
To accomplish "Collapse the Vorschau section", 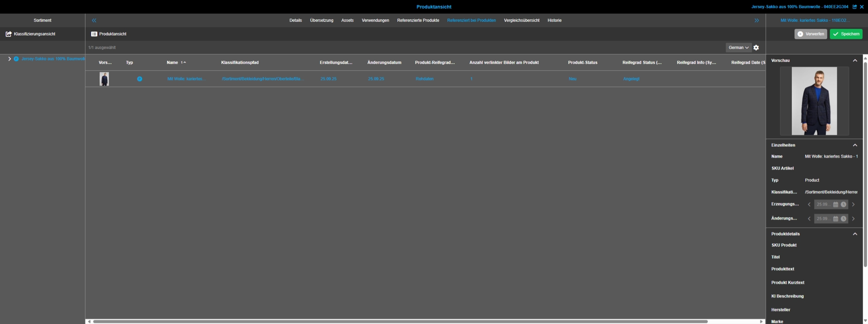I will tap(855, 60).
